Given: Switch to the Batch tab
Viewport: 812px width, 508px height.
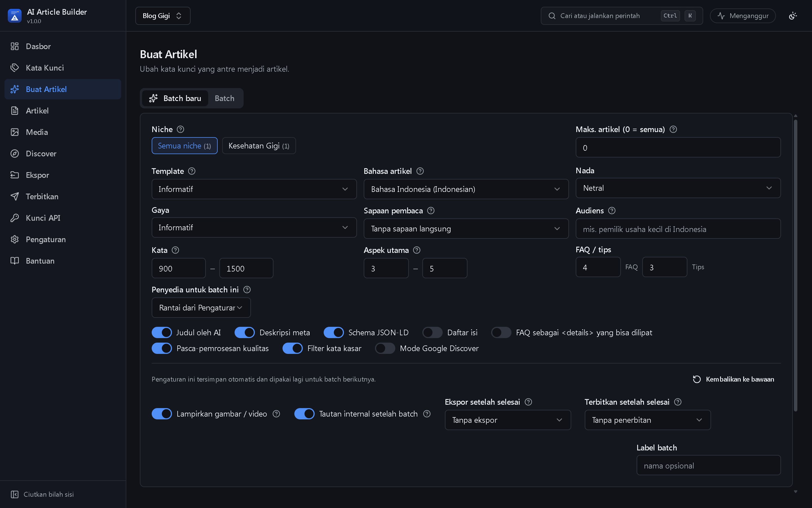Looking at the screenshot, I should click(x=224, y=98).
